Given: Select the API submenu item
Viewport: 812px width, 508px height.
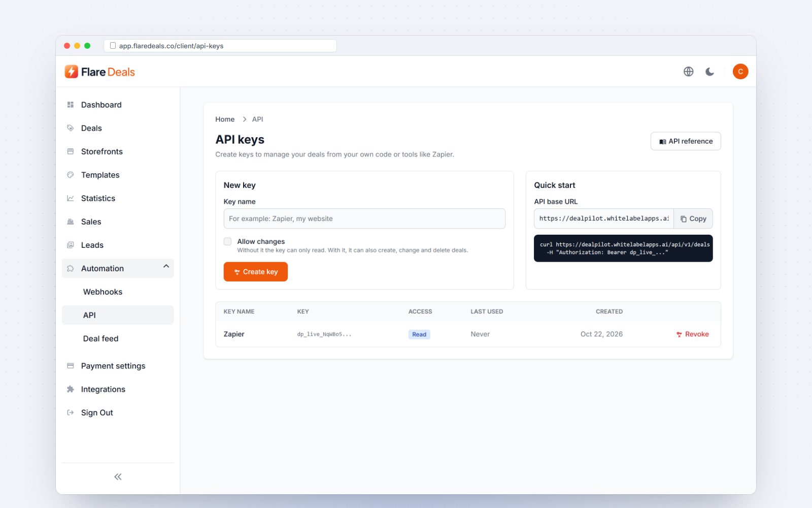Looking at the screenshot, I should pyautogui.click(x=118, y=315).
